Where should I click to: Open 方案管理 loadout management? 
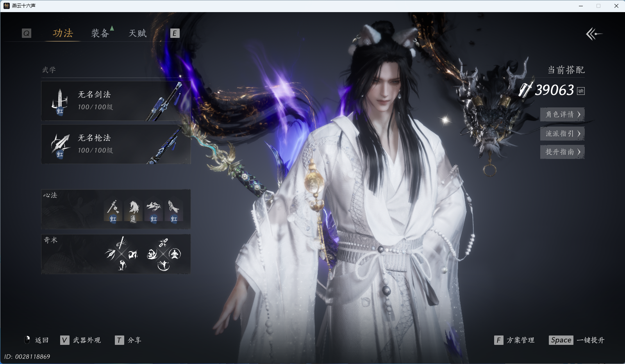pos(514,340)
